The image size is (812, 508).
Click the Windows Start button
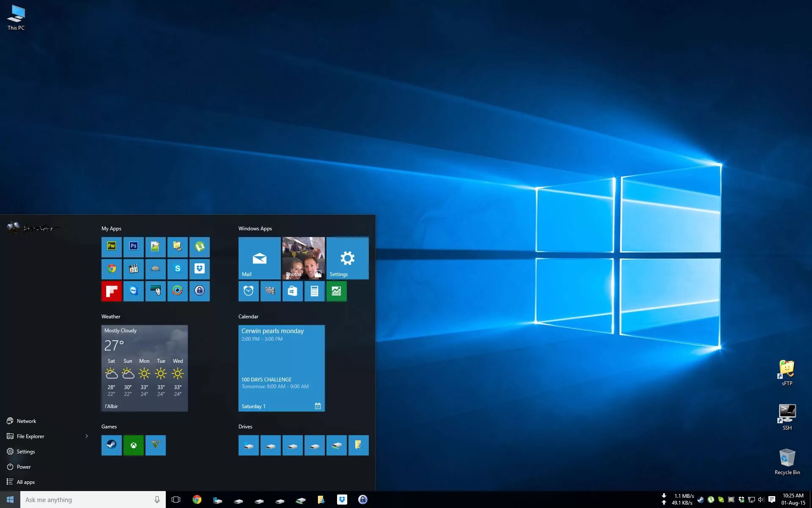(10, 500)
